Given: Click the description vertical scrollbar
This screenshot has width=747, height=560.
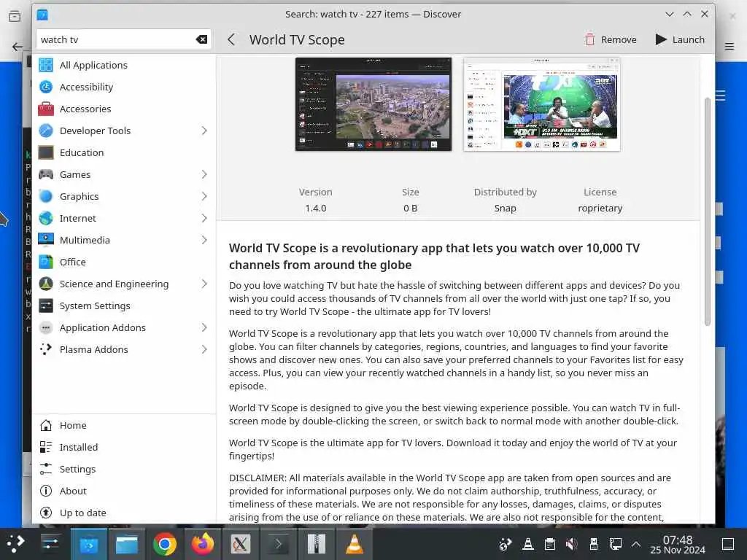Looking at the screenshot, I should point(708,211).
